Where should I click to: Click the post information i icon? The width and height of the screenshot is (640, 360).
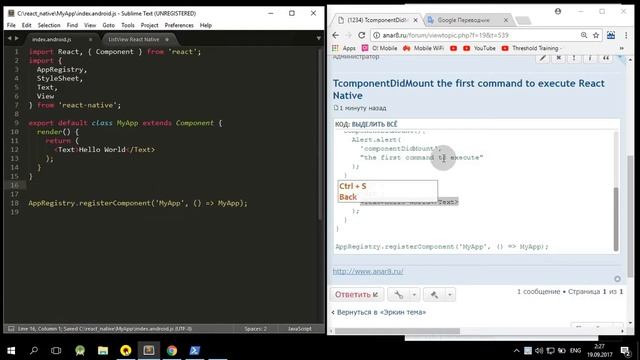pos(590,58)
